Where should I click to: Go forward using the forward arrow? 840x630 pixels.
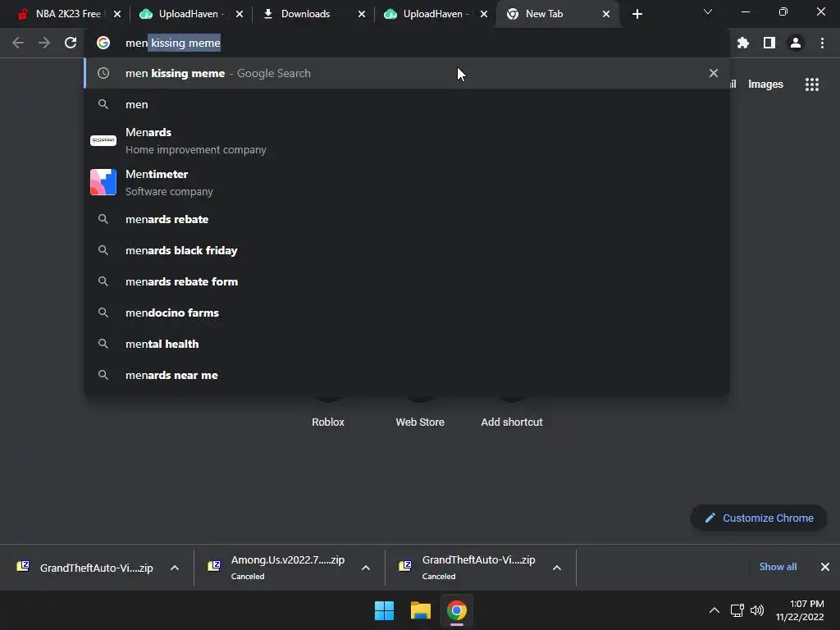coord(44,43)
